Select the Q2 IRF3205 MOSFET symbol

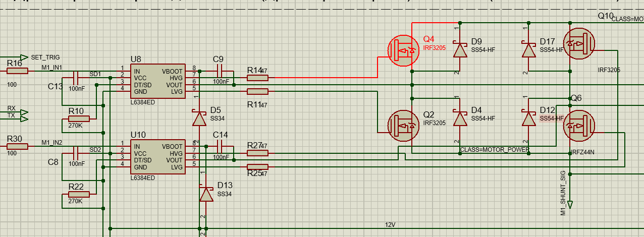point(403,126)
